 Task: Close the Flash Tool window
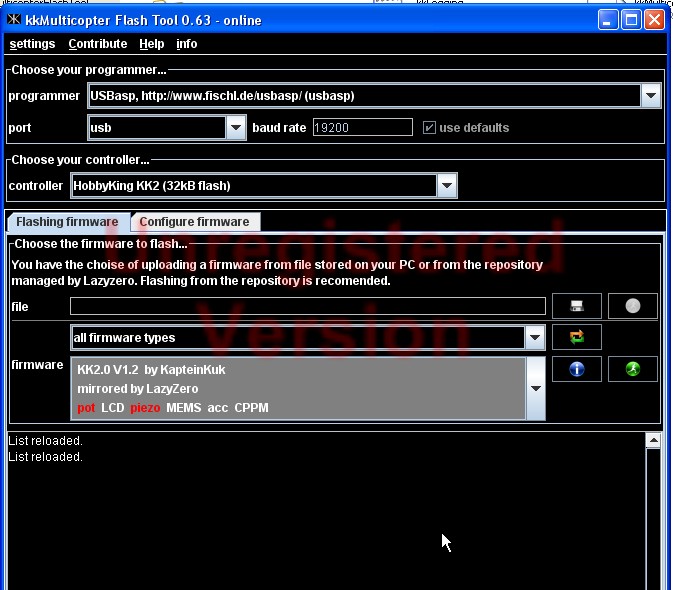pos(655,20)
